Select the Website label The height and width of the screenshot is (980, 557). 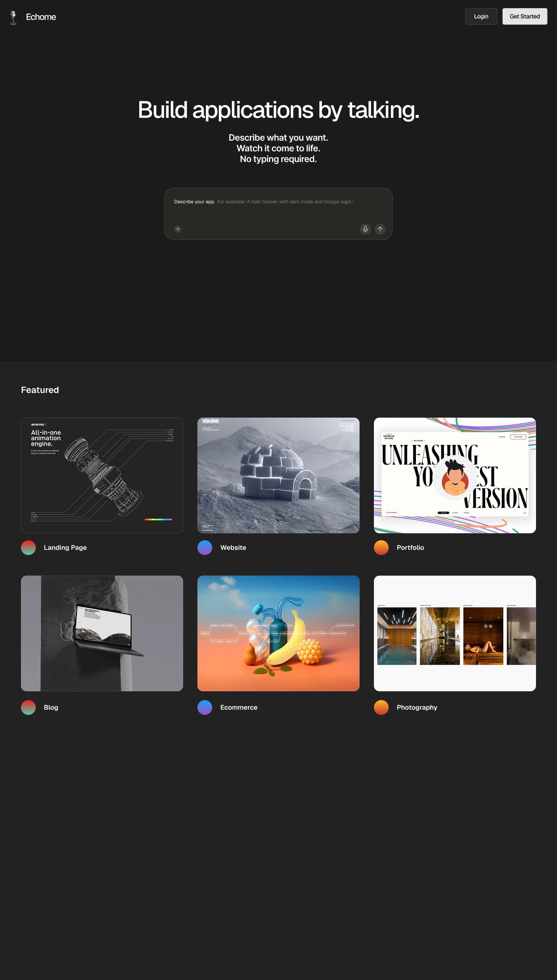point(233,548)
